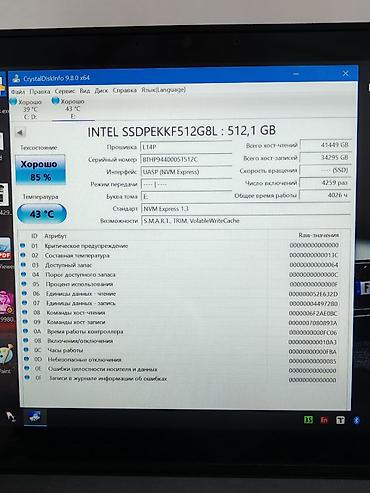Open the Сервис menu
Viewport: 370px width, 493px height.
[x=65, y=91]
